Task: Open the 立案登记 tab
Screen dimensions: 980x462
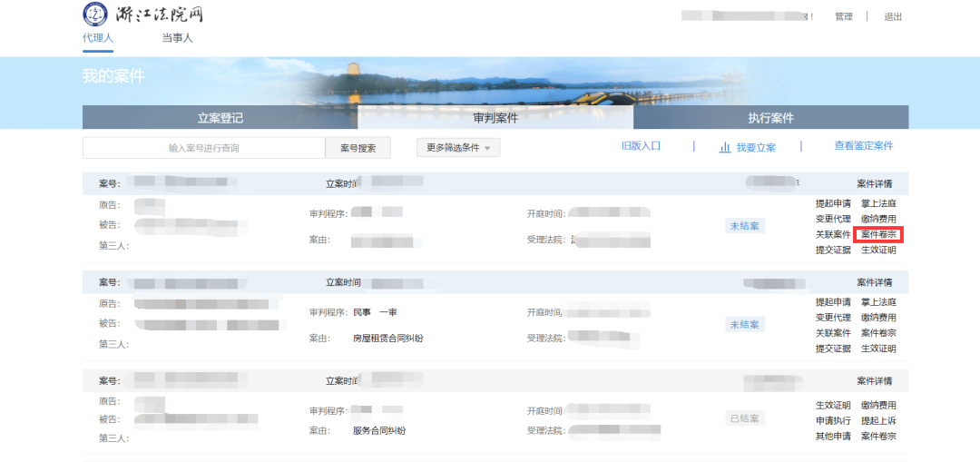Action: [x=220, y=117]
